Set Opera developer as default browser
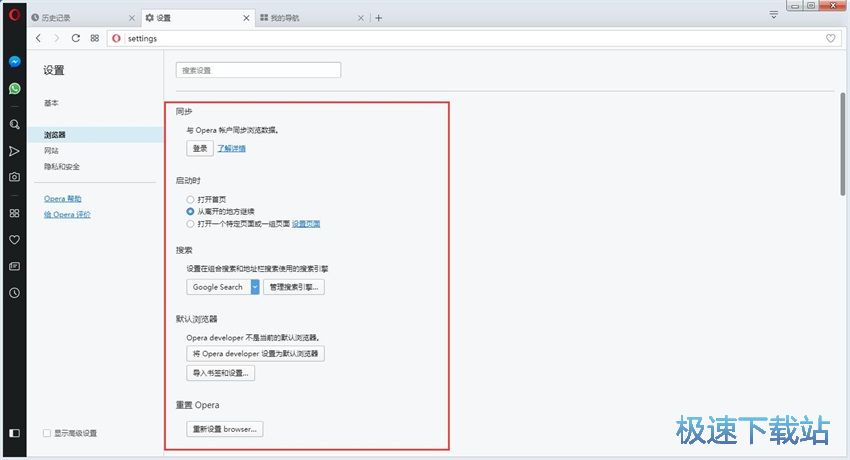 [255, 353]
